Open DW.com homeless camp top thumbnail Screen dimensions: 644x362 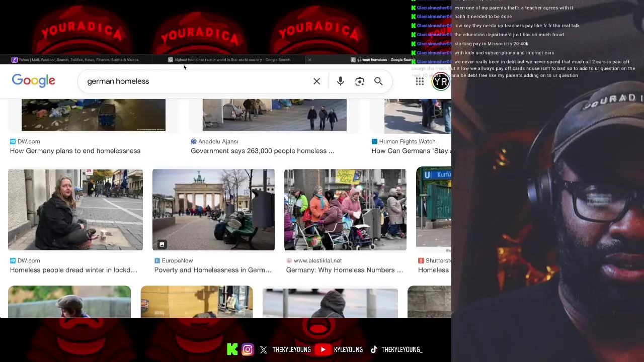click(x=94, y=115)
